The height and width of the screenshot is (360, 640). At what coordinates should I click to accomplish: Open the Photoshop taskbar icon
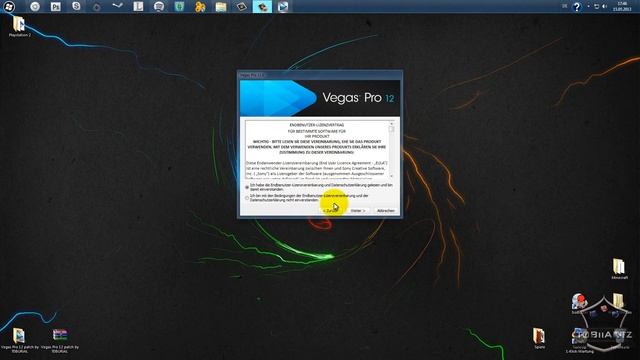[x=56, y=7]
